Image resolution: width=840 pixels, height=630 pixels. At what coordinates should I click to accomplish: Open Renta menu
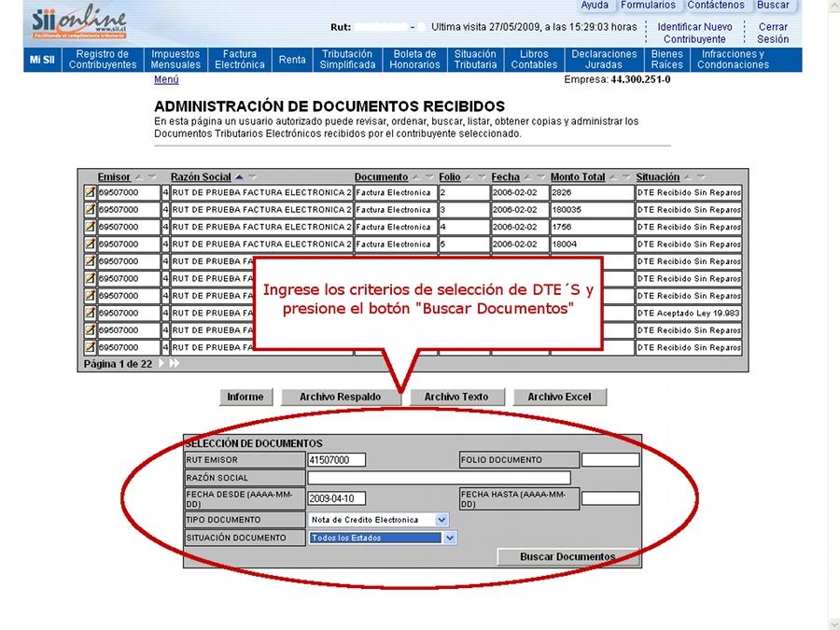point(292,60)
